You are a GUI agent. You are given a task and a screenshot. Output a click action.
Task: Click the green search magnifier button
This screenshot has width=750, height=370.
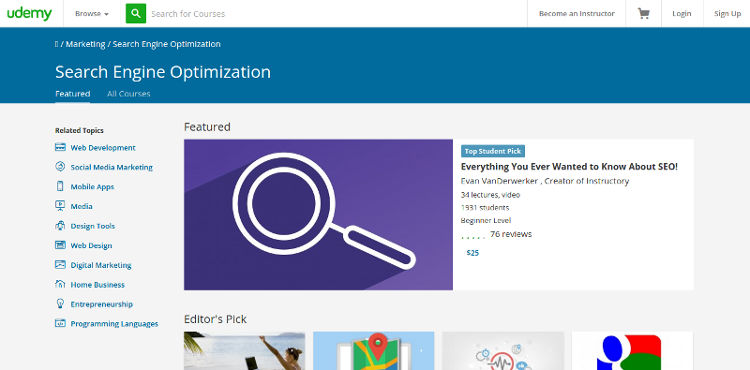(x=136, y=13)
